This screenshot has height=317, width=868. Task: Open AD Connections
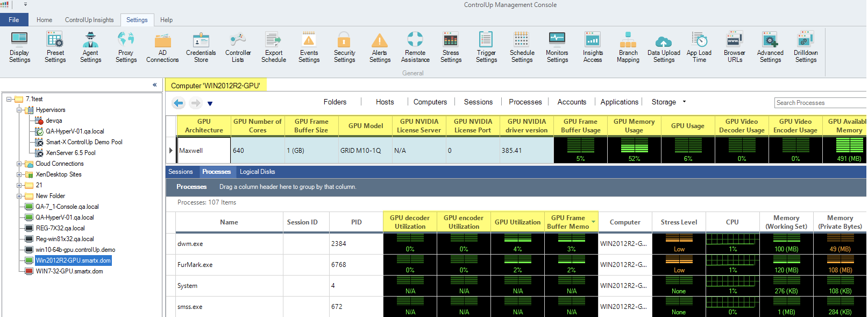(162, 47)
